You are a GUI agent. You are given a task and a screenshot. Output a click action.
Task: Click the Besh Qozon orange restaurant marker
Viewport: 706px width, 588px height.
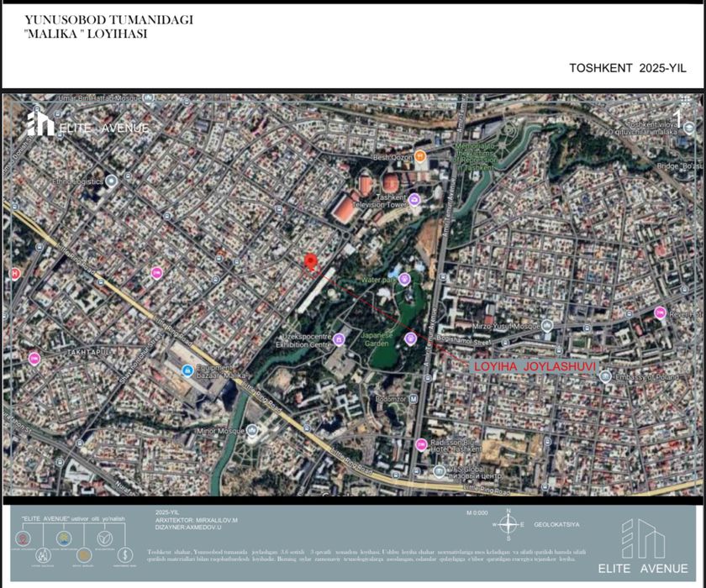tap(419, 156)
